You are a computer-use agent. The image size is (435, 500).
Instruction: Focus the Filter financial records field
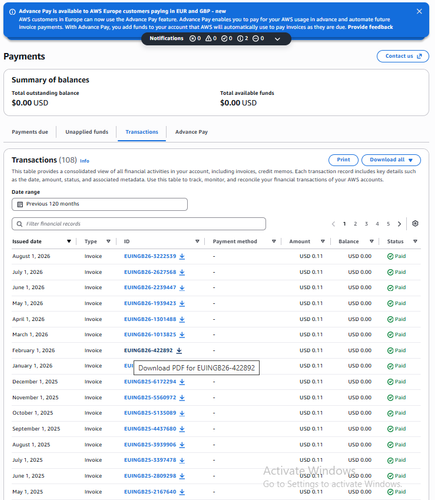[139, 224]
